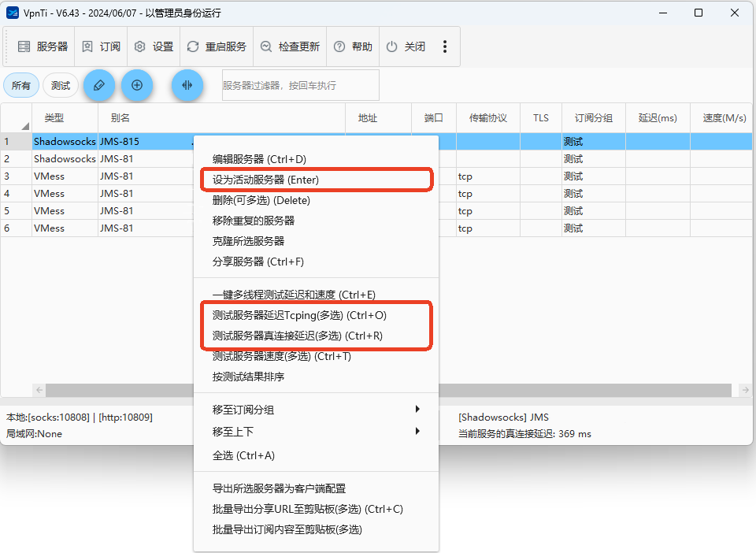Choose 设为活动服务器 (Enter) menu entry
Screen dimensions: 756x553
pyautogui.click(x=316, y=180)
